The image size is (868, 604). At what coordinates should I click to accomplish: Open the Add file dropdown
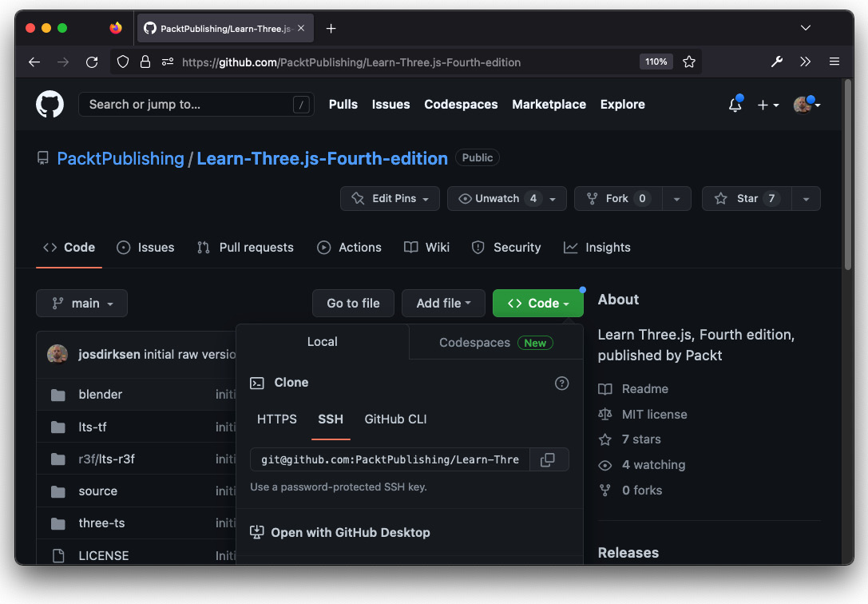click(x=443, y=304)
